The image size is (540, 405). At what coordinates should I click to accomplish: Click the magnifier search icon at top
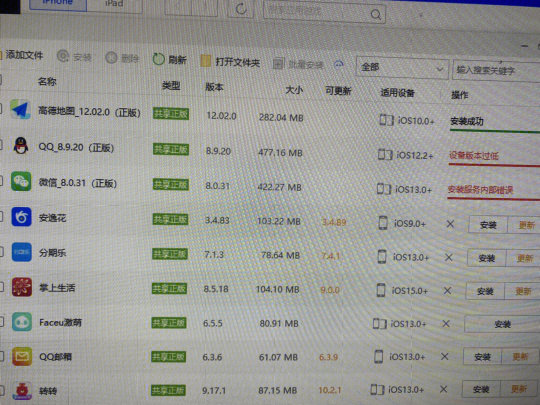point(376,14)
